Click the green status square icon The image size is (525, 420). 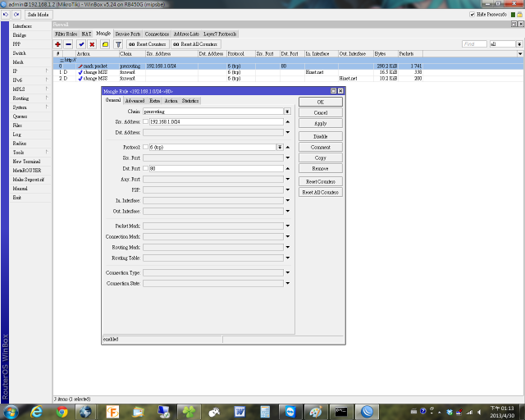513,15
